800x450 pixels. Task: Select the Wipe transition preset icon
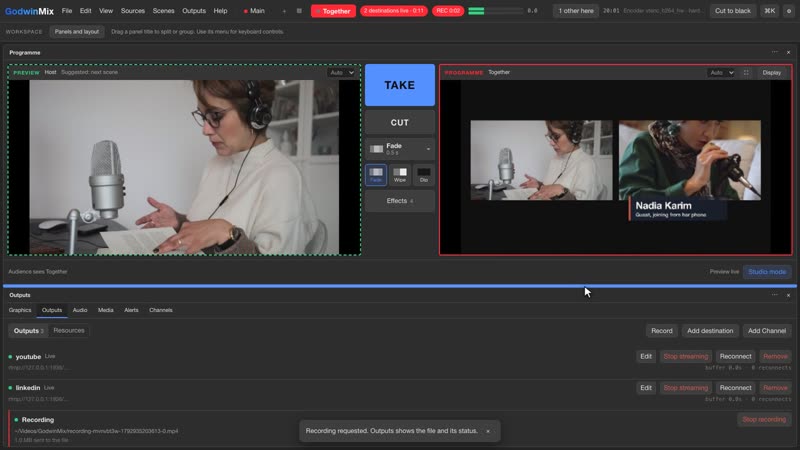(x=400, y=175)
